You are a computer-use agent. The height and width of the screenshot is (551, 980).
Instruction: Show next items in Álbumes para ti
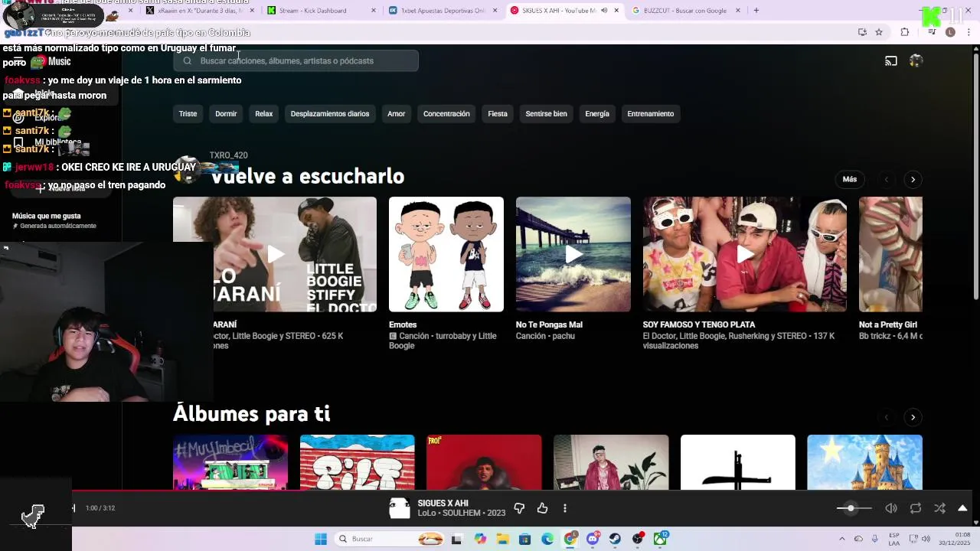tap(913, 417)
